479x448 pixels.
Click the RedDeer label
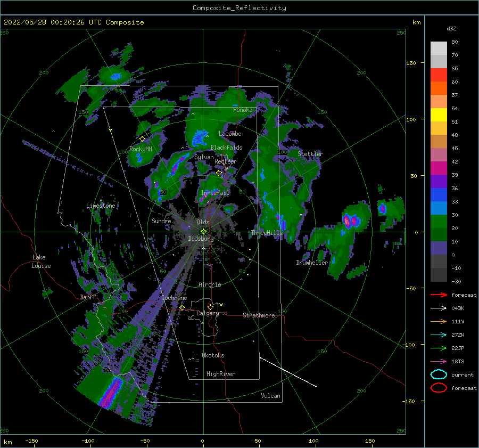pyautogui.click(x=226, y=161)
